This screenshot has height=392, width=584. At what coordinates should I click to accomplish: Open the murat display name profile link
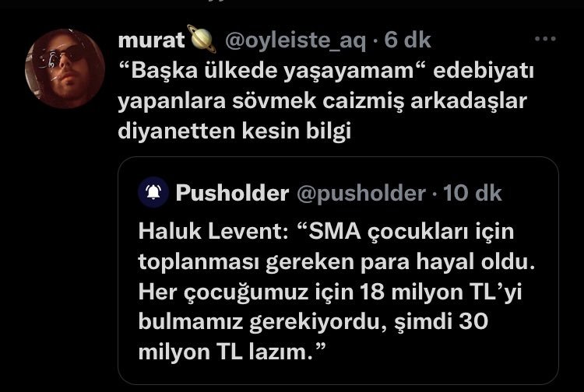coord(152,40)
